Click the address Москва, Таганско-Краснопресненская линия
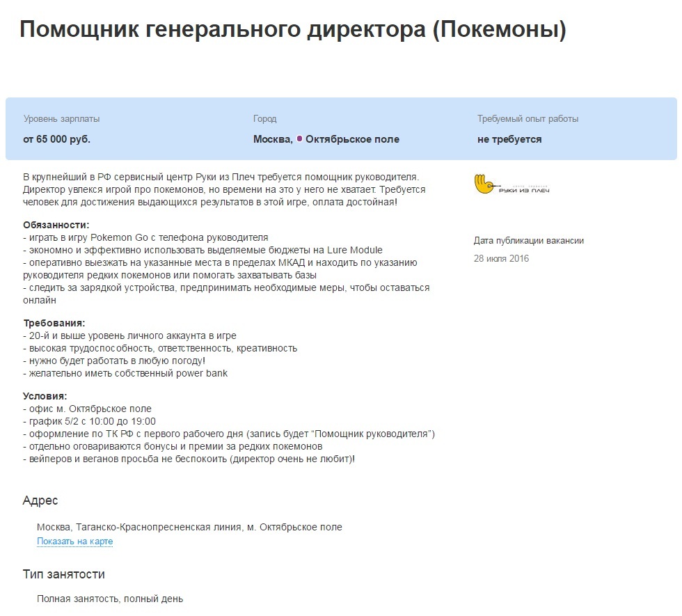 189,528
